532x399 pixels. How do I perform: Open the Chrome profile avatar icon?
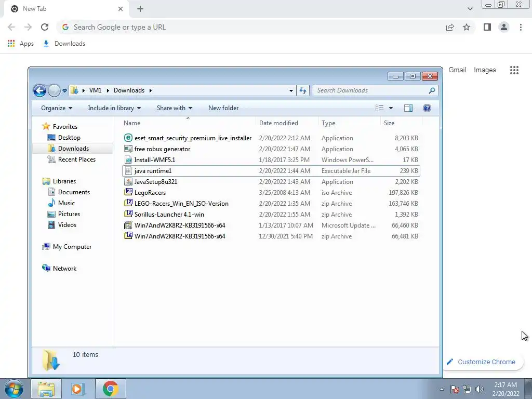(504, 27)
